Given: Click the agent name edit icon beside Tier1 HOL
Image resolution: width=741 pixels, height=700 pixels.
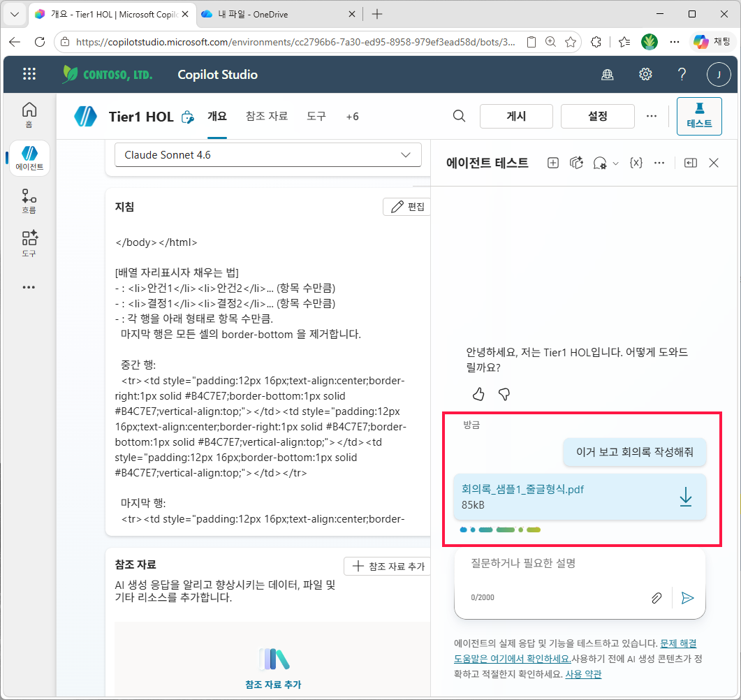Looking at the screenshot, I should pos(188,117).
